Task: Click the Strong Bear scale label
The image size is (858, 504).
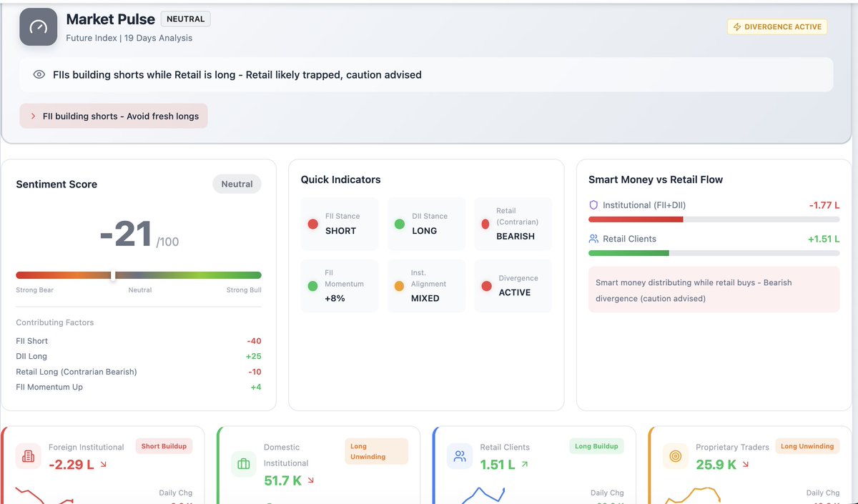Action: pos(34,290)
